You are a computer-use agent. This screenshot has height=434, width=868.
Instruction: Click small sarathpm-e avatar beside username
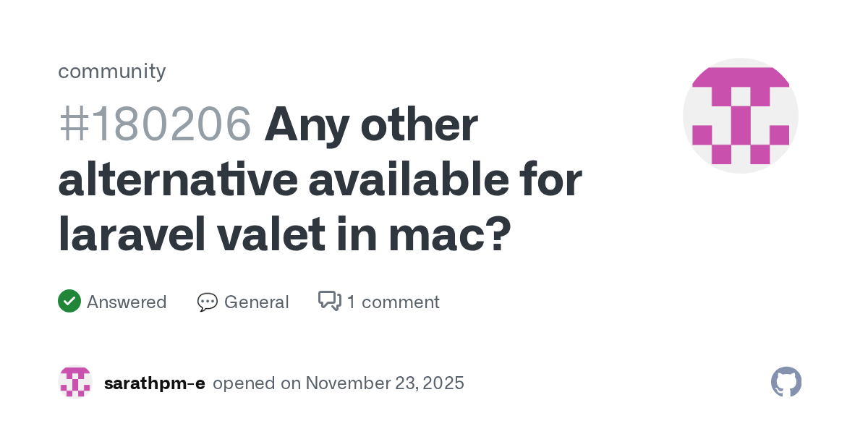(x=75, y=383)
